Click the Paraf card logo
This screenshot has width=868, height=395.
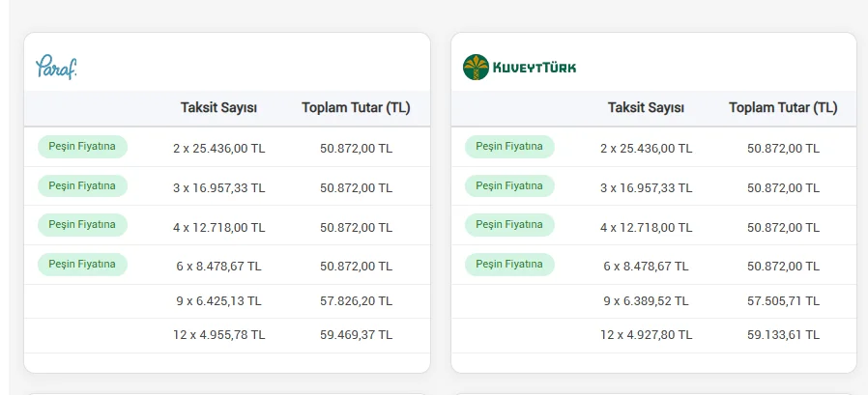coord(56,67)
